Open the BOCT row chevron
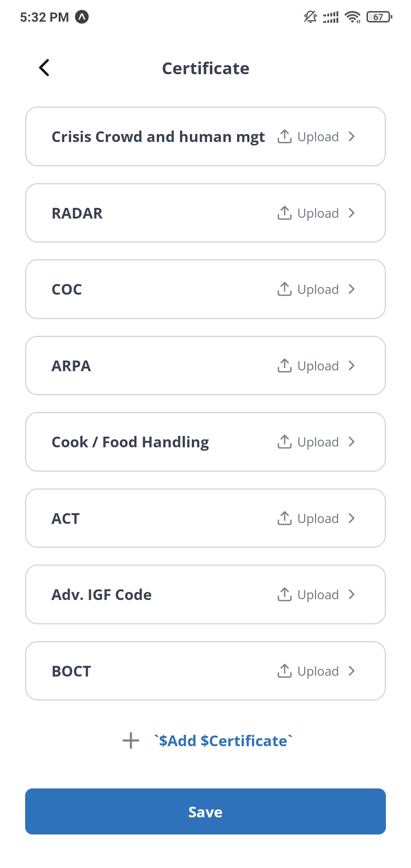 click(352, 671)
